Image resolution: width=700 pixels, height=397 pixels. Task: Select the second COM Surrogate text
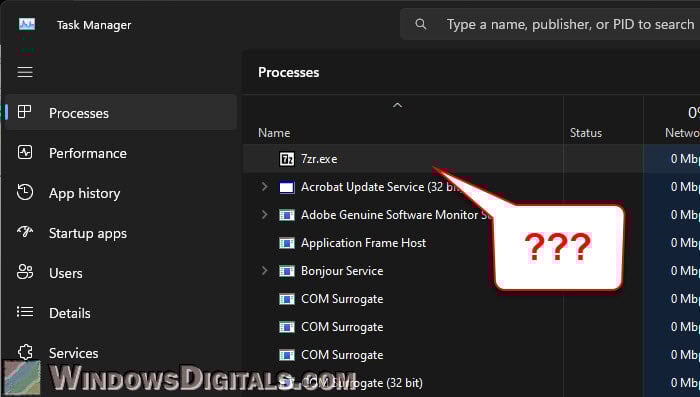(342, 327)
